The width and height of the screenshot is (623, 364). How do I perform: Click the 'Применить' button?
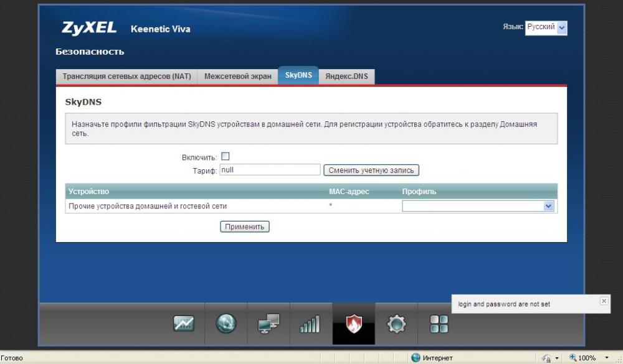coord(245,226)
